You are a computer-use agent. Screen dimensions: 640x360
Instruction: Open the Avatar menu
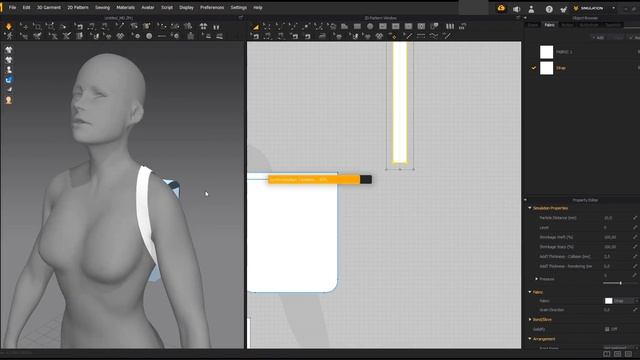point(148,7)
